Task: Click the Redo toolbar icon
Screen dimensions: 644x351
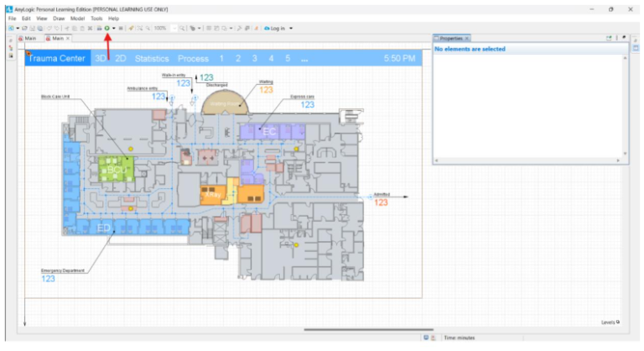Action: point(57,29)
